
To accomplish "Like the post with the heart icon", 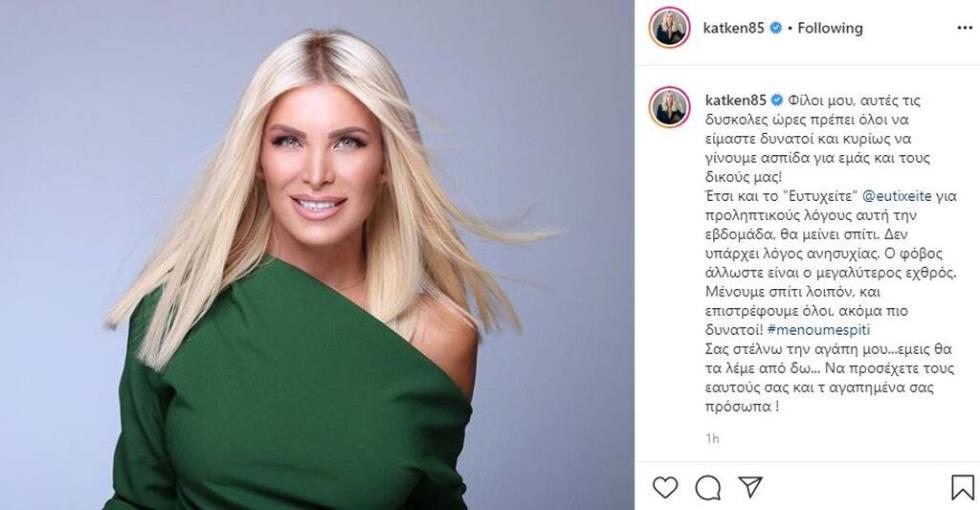I will 665,487.
